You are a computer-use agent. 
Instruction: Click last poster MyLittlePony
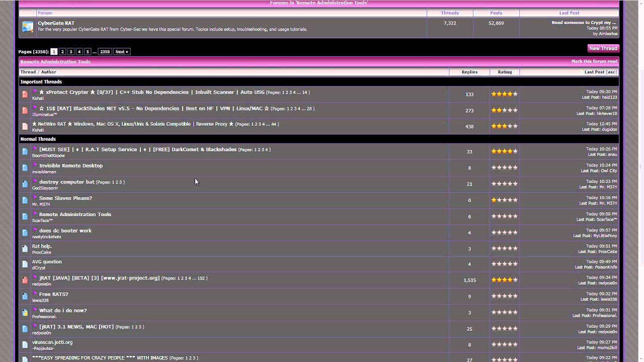(x=605, y=236)
